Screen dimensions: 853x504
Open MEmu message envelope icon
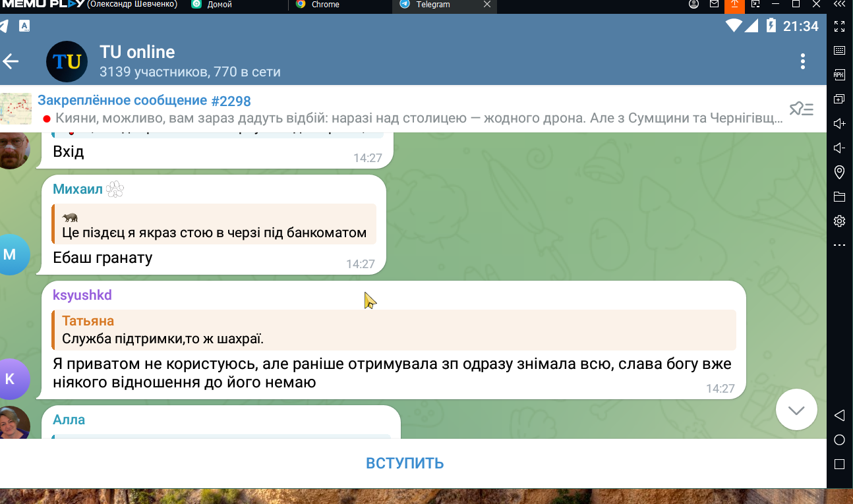click(x=714, y=4)
